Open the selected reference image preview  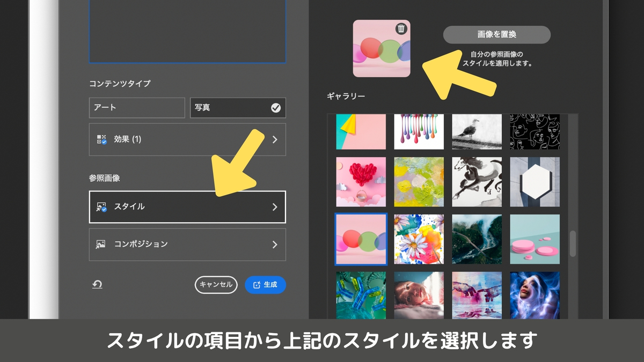(x=382, y=48)
